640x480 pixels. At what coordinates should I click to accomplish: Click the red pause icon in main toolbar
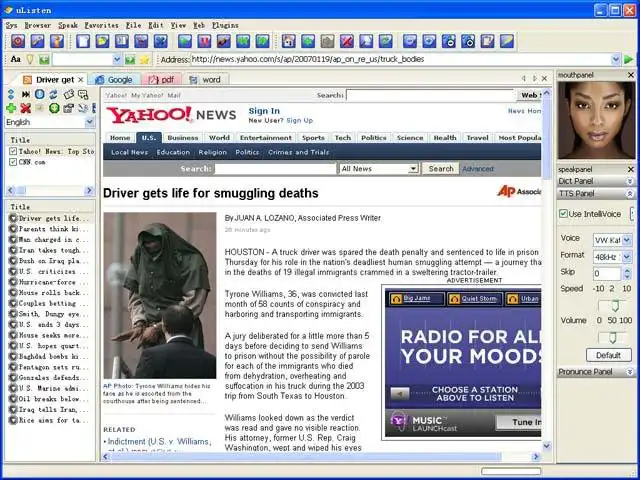click(x=204, y=41)
